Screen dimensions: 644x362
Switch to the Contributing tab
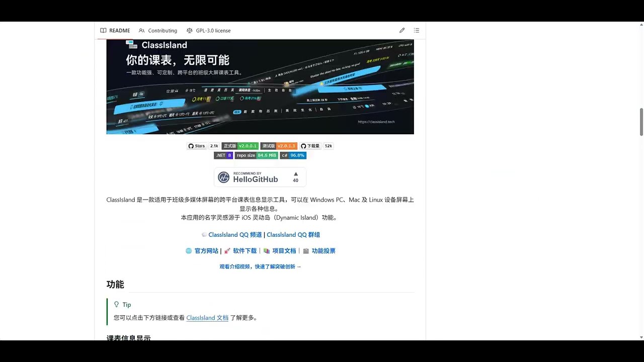[157, 31]
